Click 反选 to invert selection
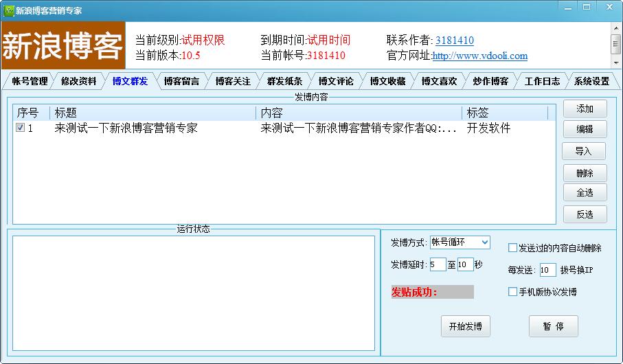 [585, 214]
